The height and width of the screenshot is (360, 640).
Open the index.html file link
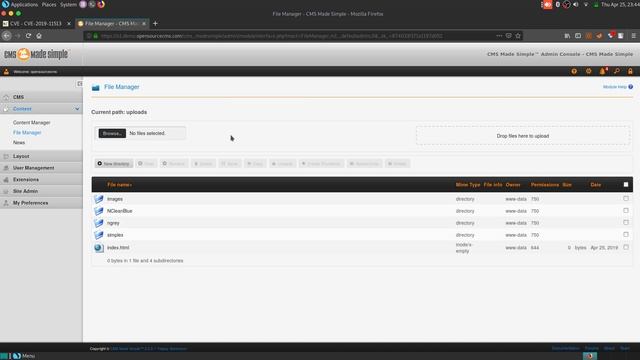[x=118, y=248]
